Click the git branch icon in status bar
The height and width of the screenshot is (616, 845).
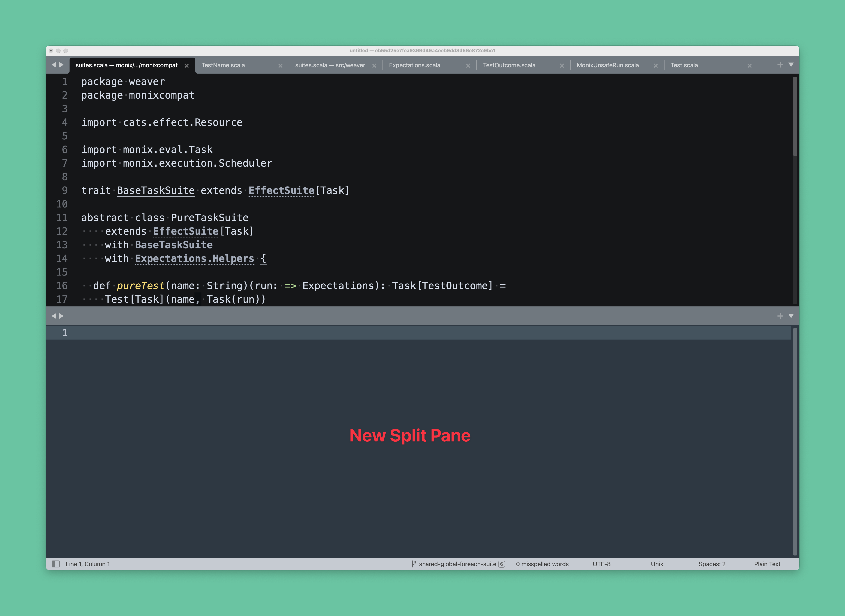point(413,564)
